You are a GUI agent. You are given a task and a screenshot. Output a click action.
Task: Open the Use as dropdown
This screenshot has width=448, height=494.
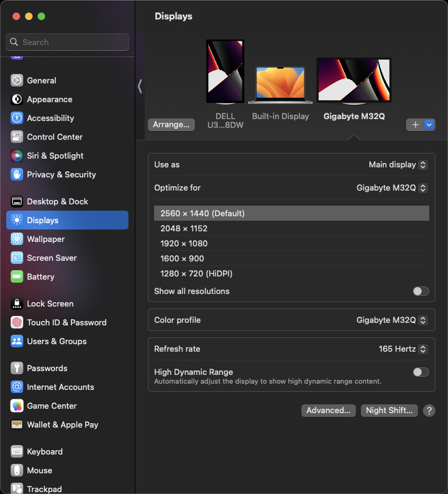point(398,164)
